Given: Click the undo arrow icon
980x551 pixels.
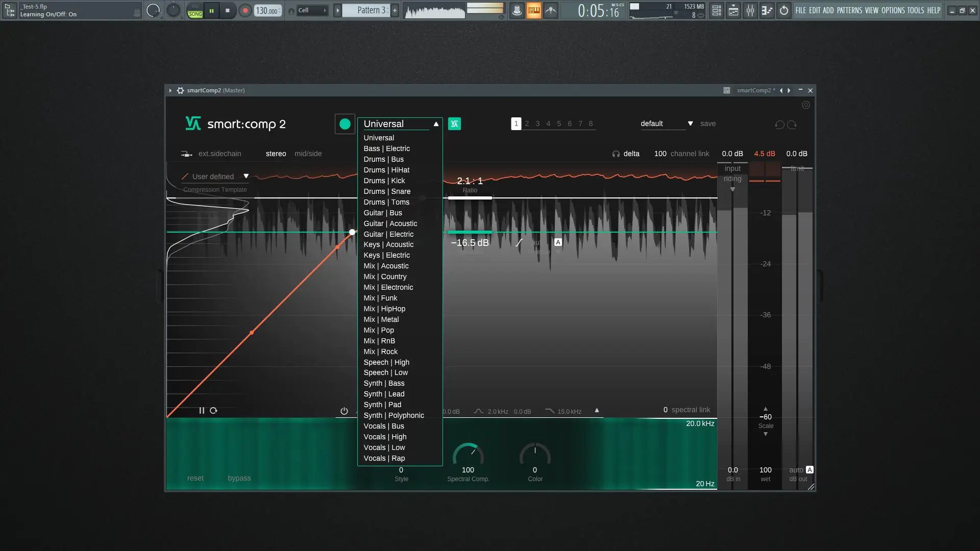Looking at the screenshot, I should (x=779, y=124).
